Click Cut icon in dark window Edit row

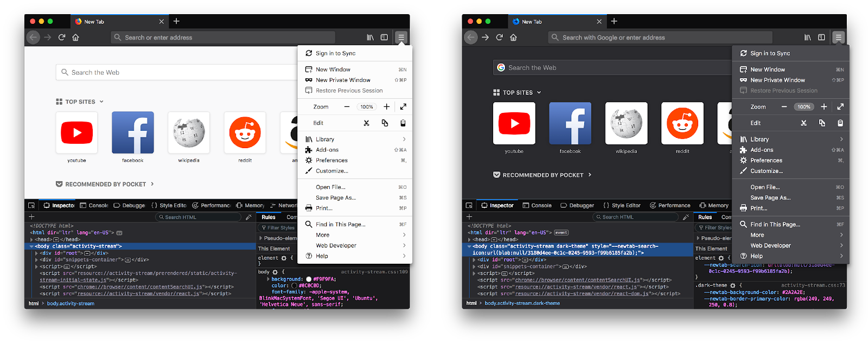pyautogui.click(x=804, y=123)
